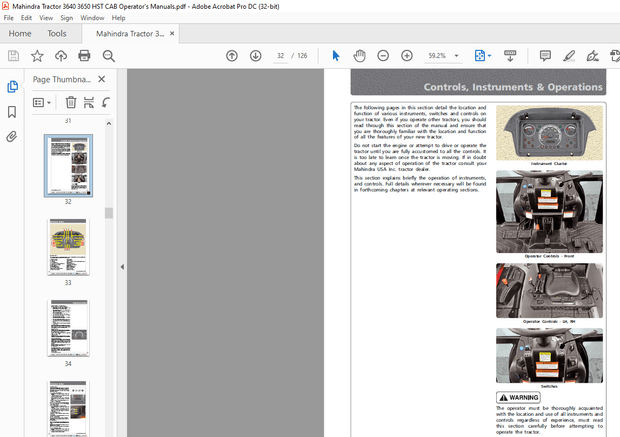The width and height of the screenshot is (620, 437).
Task: Click the Save file icon
Action: (14, 56)
